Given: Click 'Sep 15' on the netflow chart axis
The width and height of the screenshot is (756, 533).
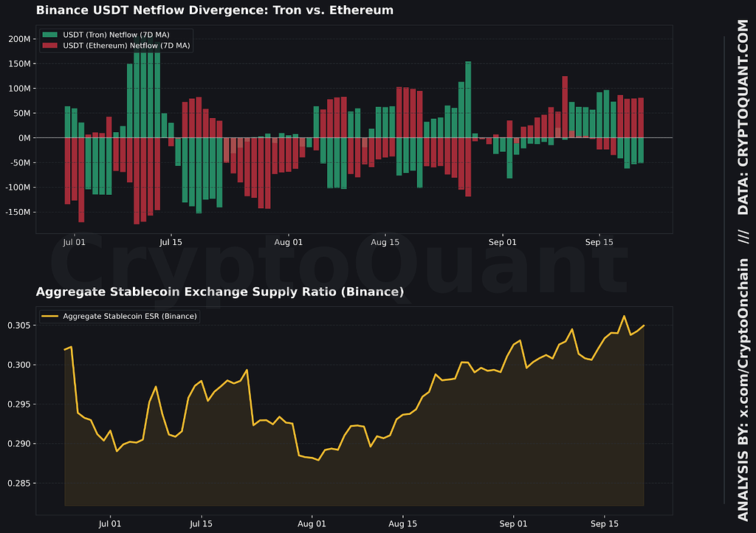Looking at the screenshot, I should (599, 242).
